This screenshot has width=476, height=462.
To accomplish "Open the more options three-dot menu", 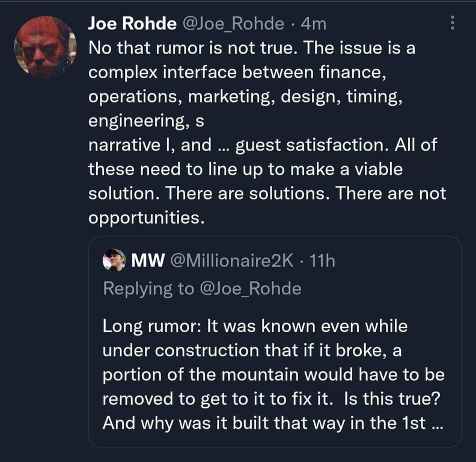I will [x=453, y=24].
